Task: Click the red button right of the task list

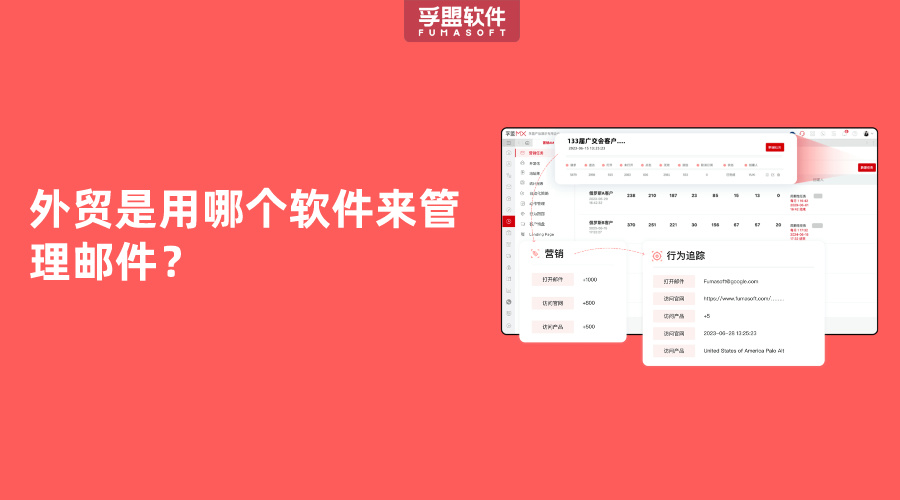Action: pos(866,168)
